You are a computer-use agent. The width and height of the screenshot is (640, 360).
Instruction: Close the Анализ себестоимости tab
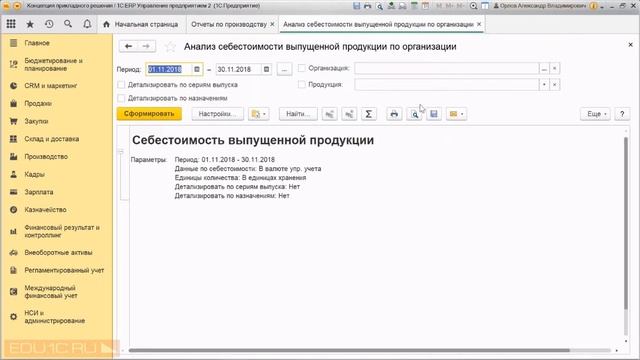click(479, 24)
